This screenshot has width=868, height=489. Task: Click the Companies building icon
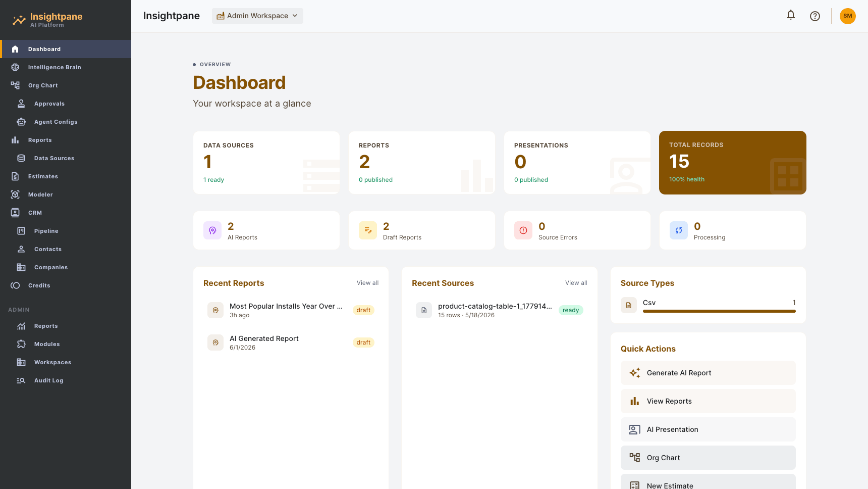point(21,267)
